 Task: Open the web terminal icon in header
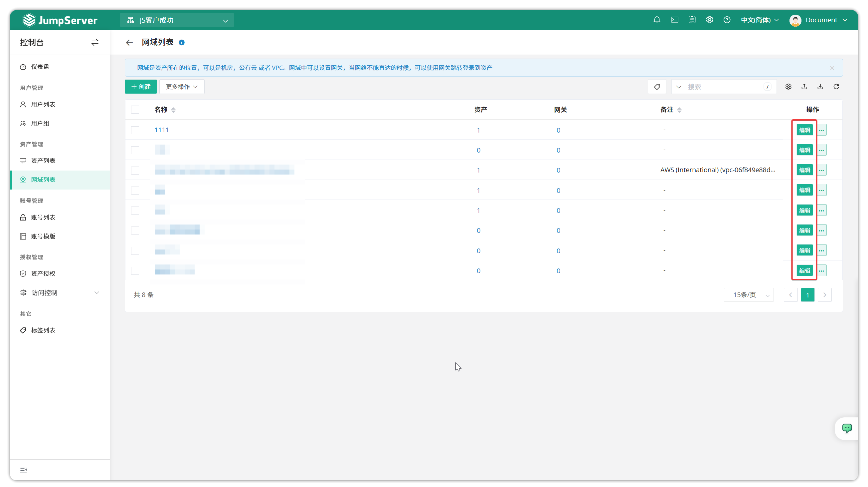[674, 20]
